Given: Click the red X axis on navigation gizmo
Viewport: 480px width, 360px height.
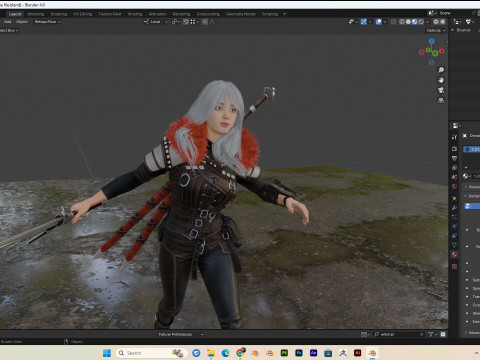Looking at the screenshot, I should coord(442,51).
